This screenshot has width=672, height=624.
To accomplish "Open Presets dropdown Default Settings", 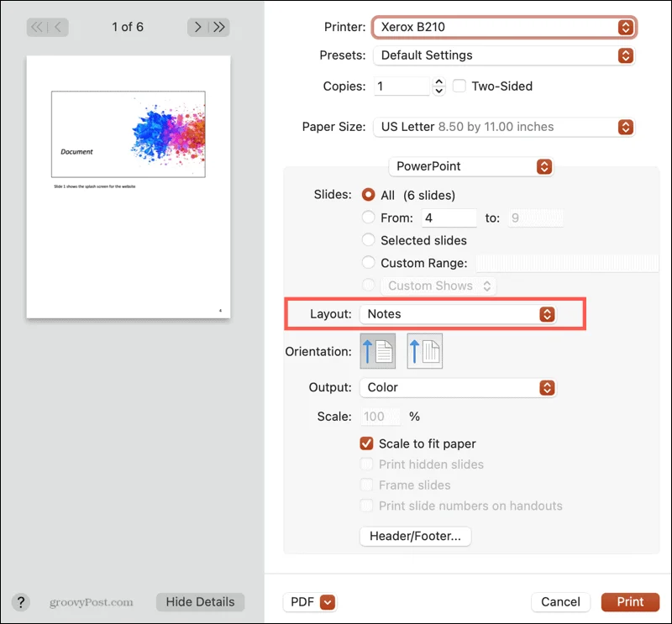I will (x=505, y=55).
